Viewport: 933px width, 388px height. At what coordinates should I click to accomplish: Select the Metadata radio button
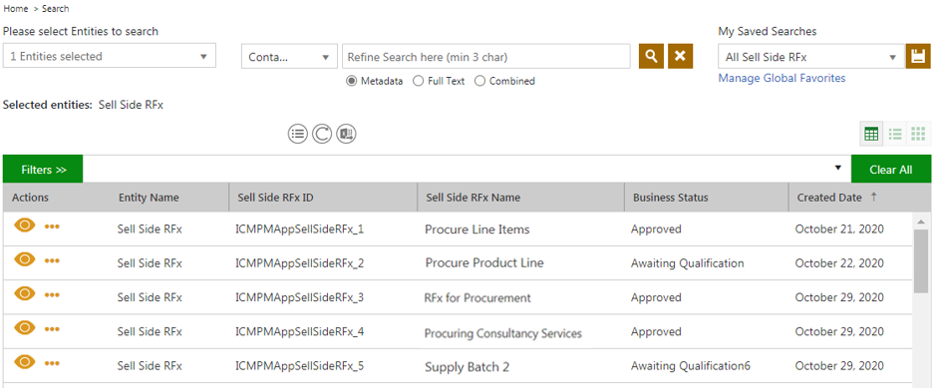point(351,81)
